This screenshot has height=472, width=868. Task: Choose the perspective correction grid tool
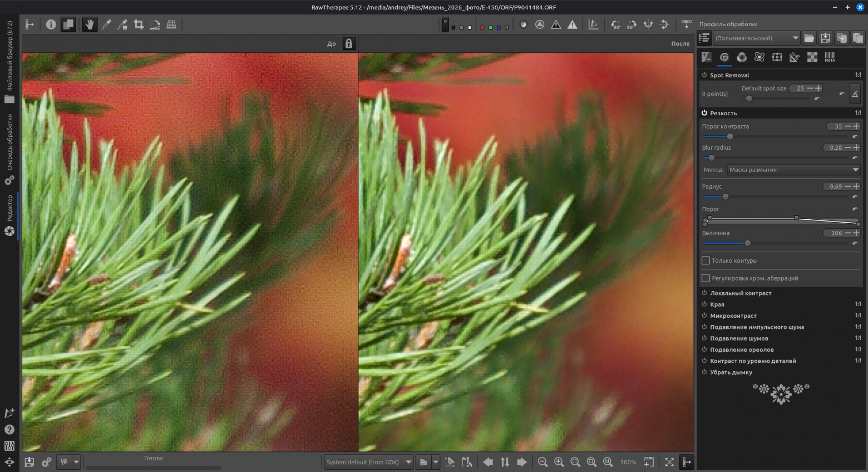tap(171, 24)
